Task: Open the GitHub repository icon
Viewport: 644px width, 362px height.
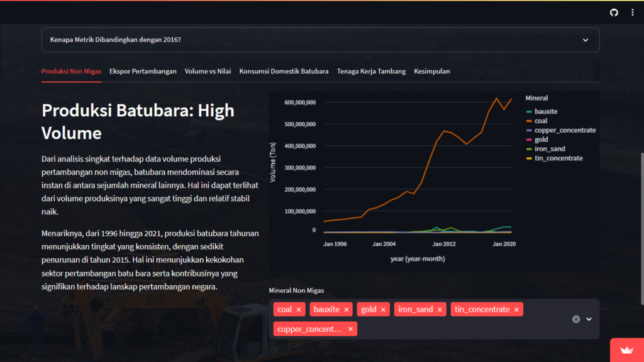Action: [614, 13]
